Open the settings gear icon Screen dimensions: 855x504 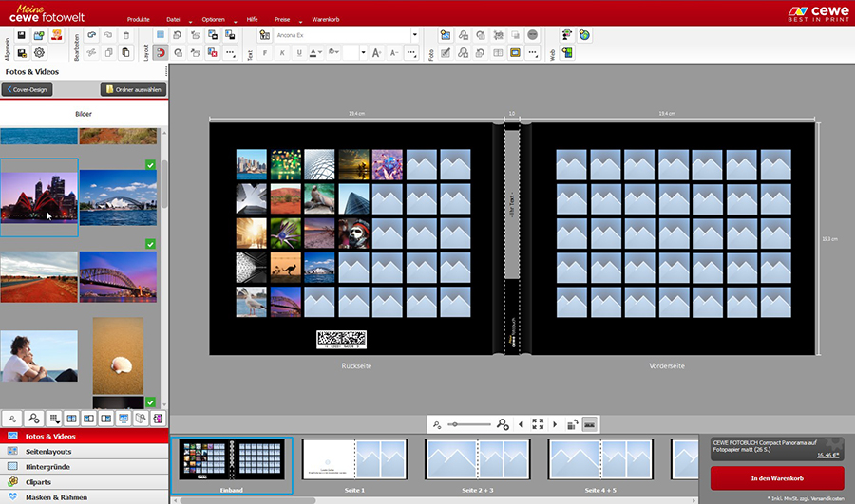point(39,53)
